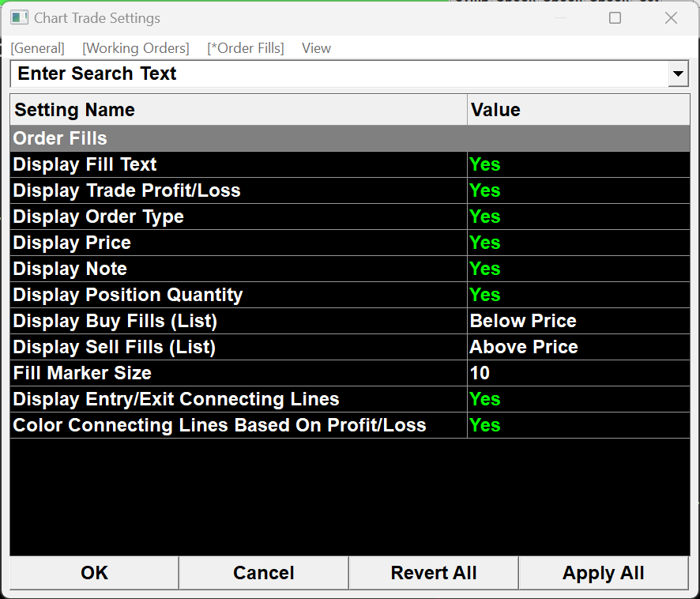Open Display Sell Fills Above Price list

(578, 347)
